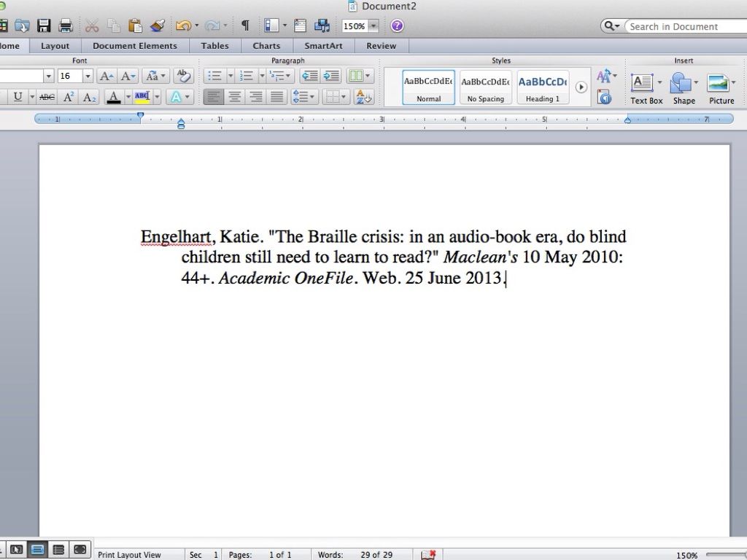
Task: Apply the Heading 1 style
Action: pyautogui.click(x=543, y=87)
